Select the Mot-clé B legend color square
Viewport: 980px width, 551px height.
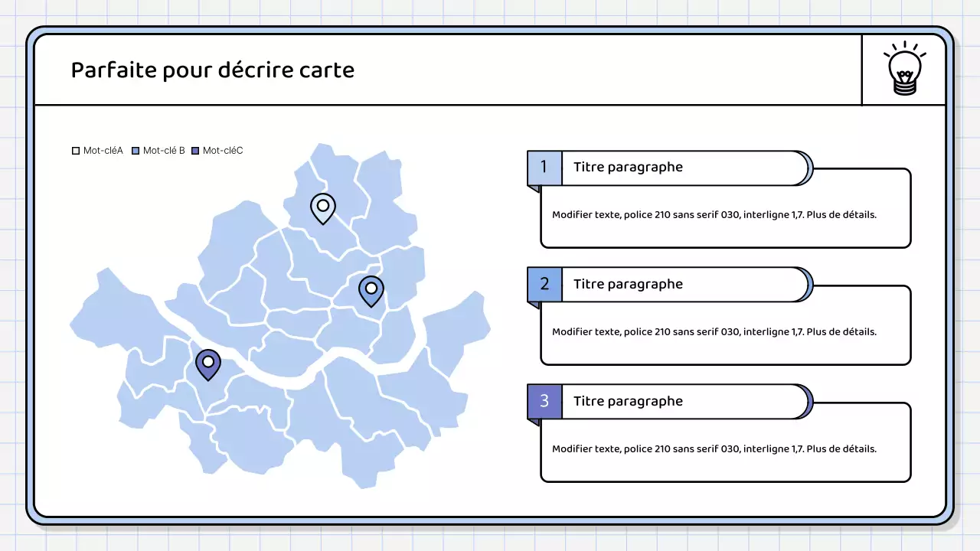point(136,151)
